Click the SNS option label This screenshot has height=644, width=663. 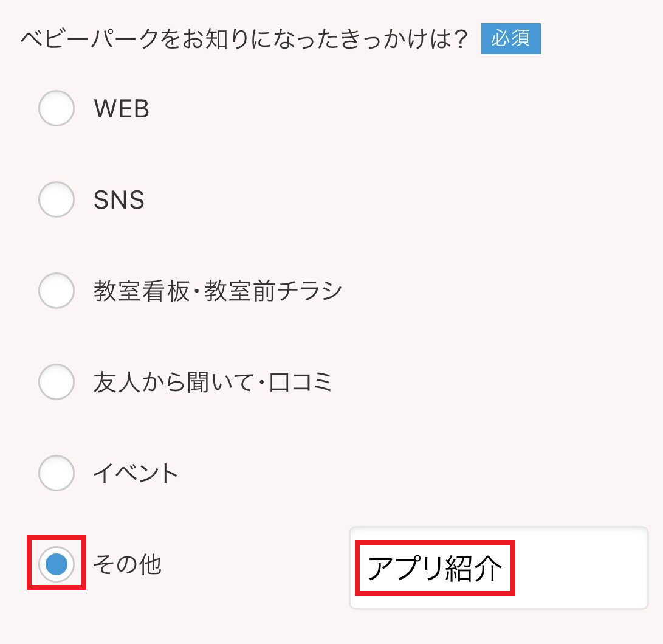click(x=119, y=200)
